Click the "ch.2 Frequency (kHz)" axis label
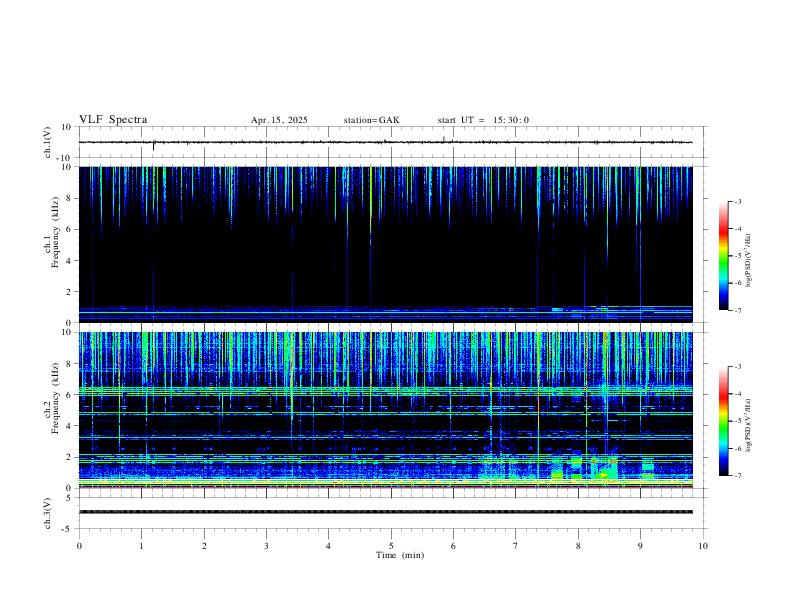The width and height of the screenshot is (792, 612). tap(51, 398)
